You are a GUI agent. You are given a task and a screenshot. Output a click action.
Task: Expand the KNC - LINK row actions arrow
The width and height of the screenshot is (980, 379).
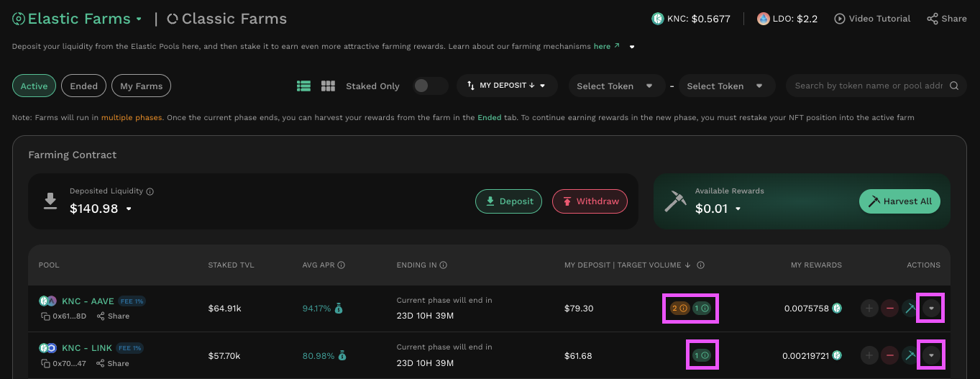click(932, 355)
